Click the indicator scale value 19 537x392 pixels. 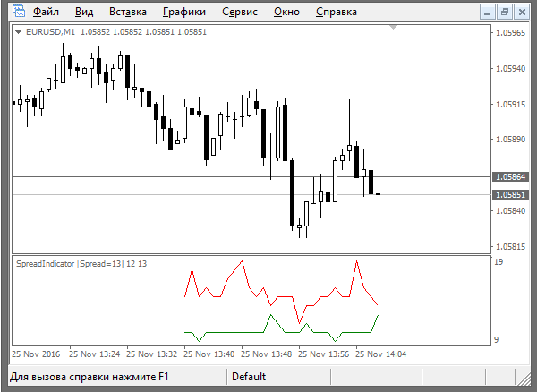coord(499,262)
